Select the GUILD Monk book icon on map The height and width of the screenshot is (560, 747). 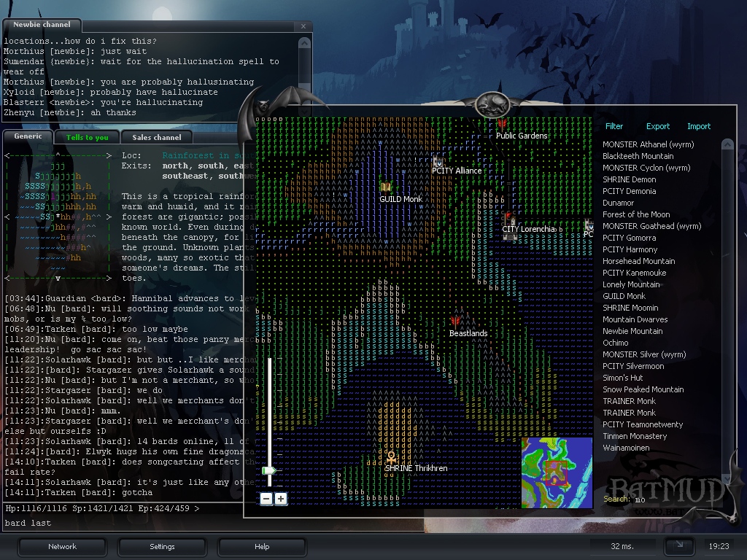pos(385,188)
